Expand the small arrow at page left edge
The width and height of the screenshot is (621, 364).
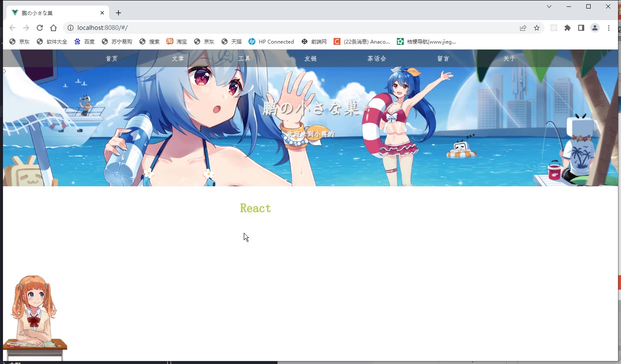(5, 71)
